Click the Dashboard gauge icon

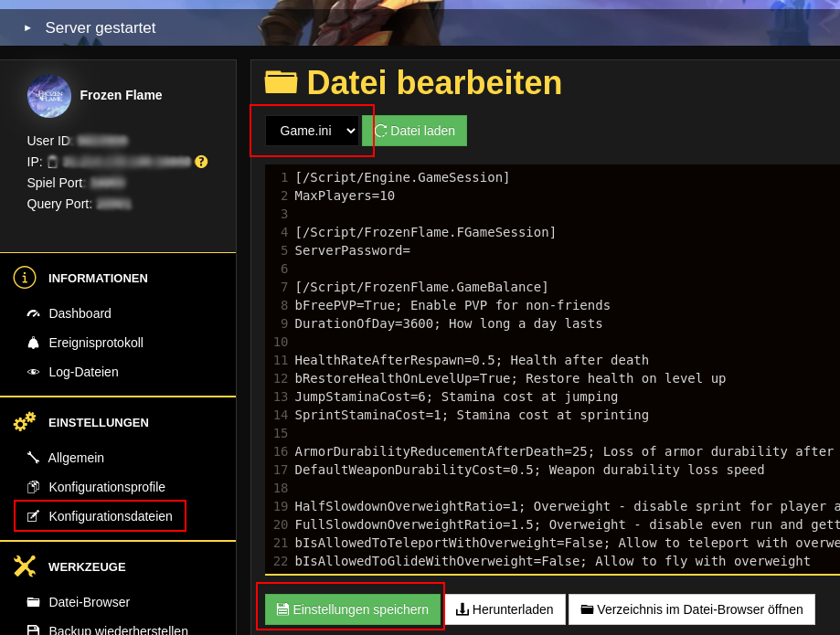point(34,313)
